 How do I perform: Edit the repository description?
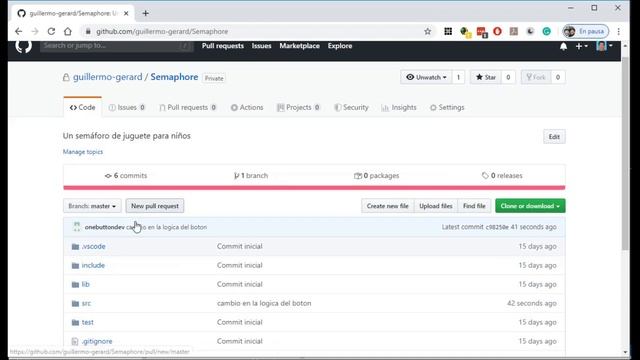tap(554, 137)
